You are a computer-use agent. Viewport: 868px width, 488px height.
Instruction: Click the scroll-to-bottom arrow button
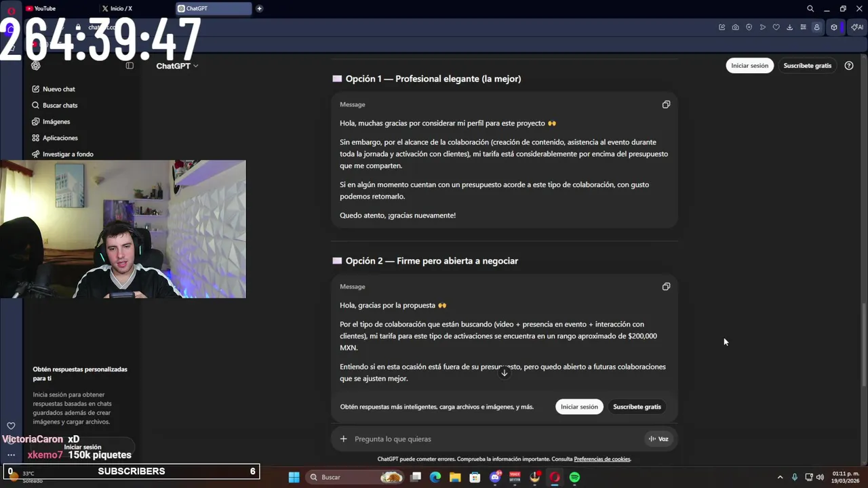coord(504,373)
